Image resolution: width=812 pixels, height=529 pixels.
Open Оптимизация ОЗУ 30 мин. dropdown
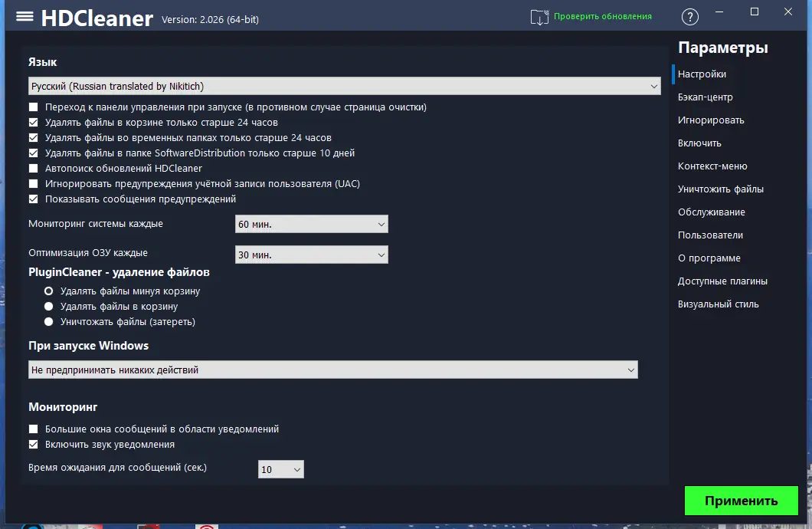[311, 255]
